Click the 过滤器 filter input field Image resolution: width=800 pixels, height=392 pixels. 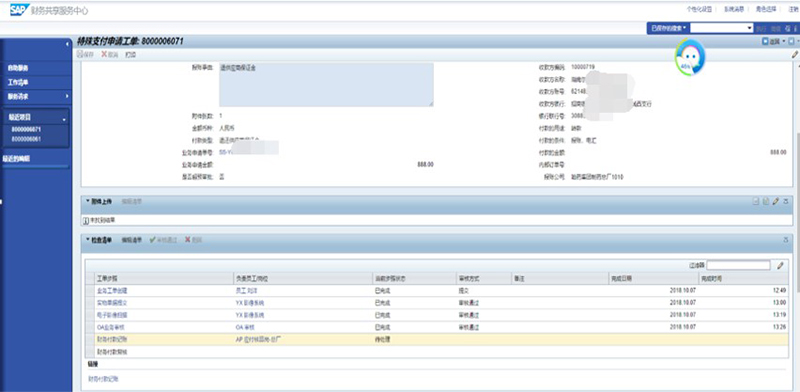(738, 265)
